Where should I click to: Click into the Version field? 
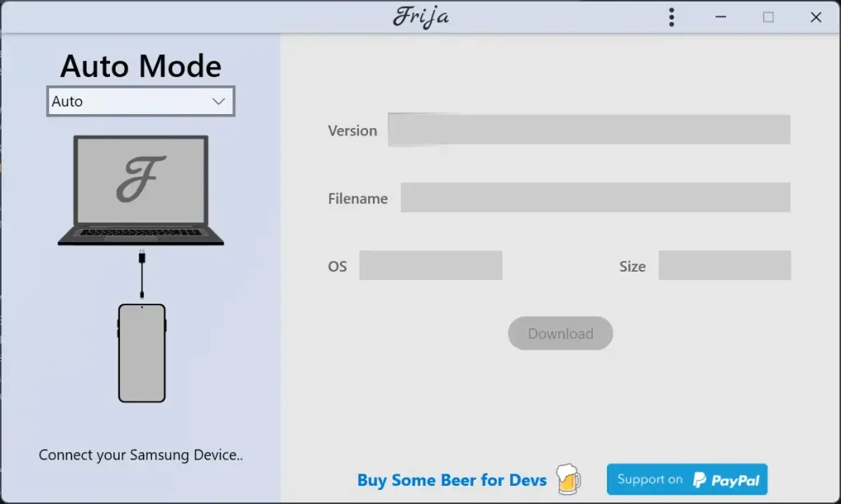pos(589,129)
